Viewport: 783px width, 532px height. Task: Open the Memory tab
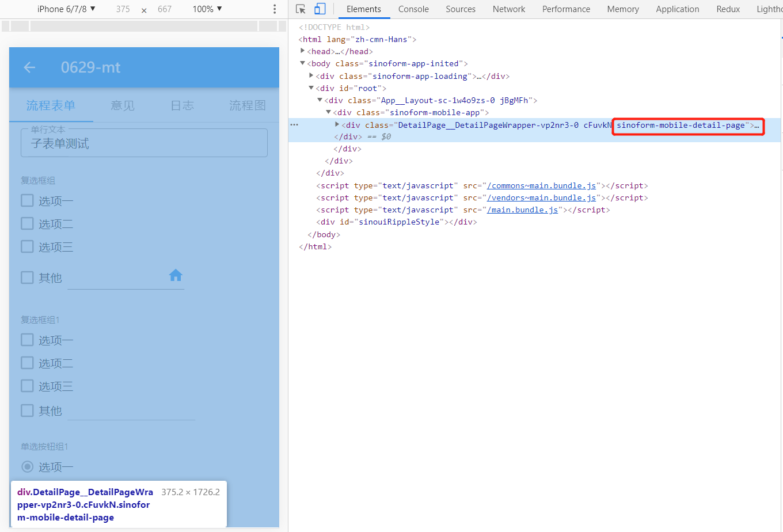pyautogui.click(x=623, y=9)
